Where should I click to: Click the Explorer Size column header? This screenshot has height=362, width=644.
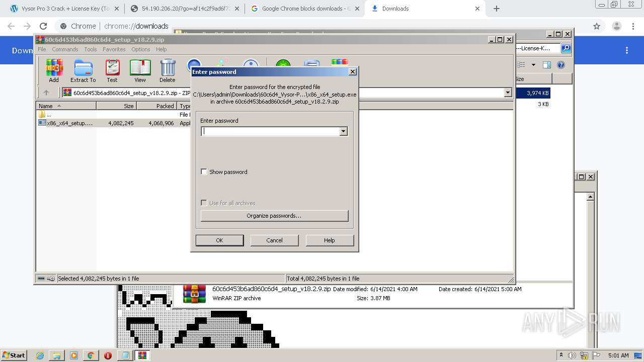(x=533, y=79)
